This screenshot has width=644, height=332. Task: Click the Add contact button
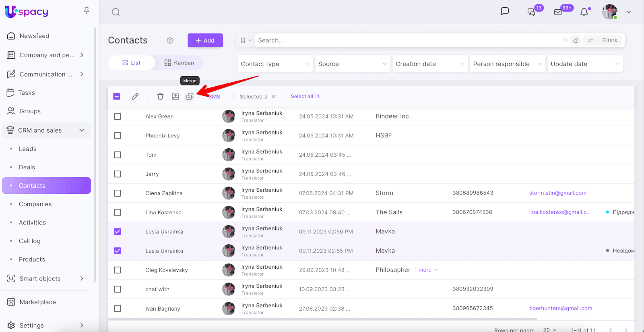tap(205, 40)
